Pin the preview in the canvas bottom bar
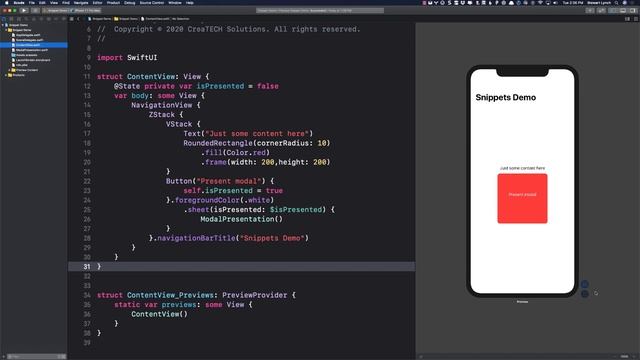This screenshot has width=640, height=360. tap(421, 356)
